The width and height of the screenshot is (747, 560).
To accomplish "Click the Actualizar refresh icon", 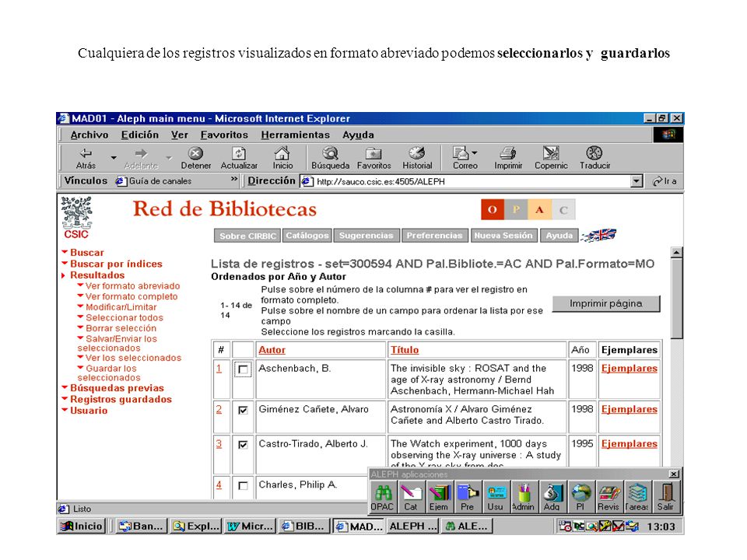I will click(239, 153).
